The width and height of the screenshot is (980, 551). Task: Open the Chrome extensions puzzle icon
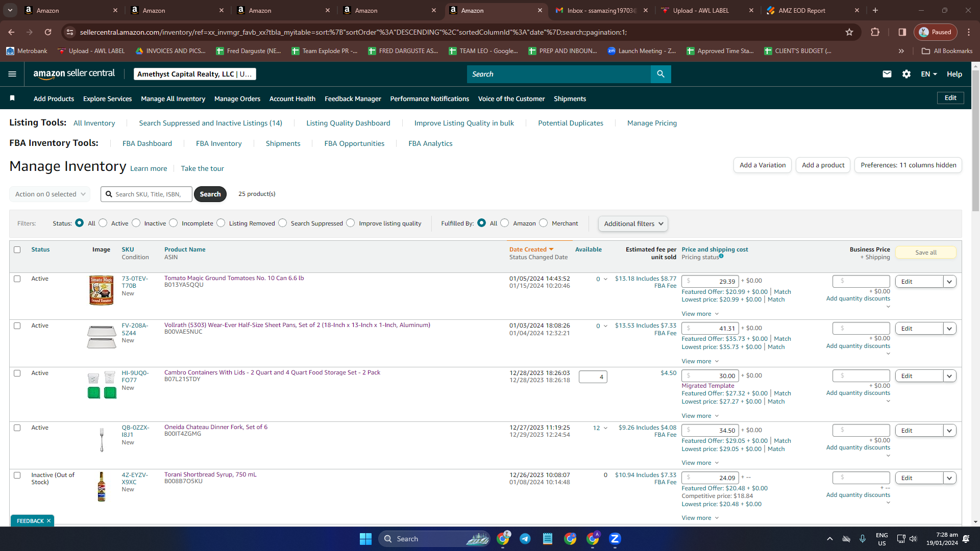coord(875,32)
